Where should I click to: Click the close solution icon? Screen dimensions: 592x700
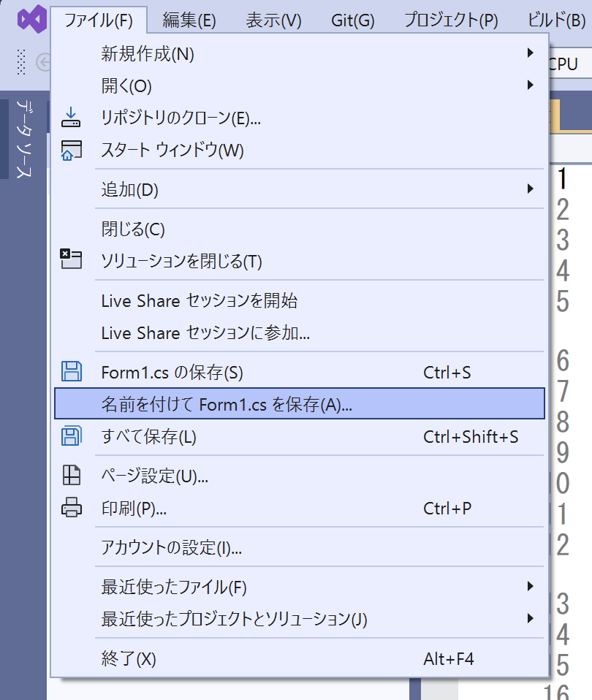[x=71, y=259]
